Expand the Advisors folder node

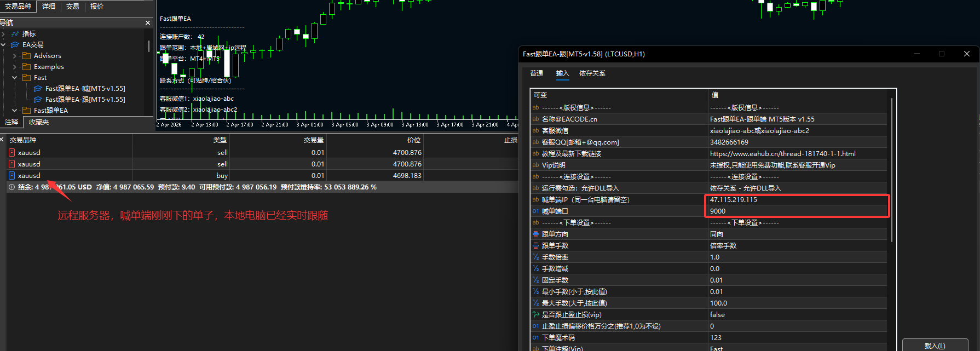(15, 56)
